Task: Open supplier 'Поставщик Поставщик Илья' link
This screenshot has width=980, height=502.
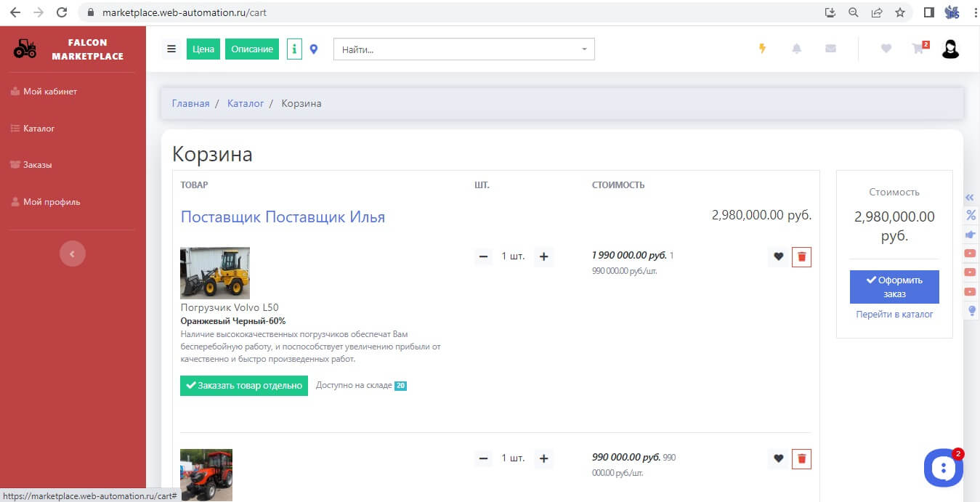Action: pos(283,216)
